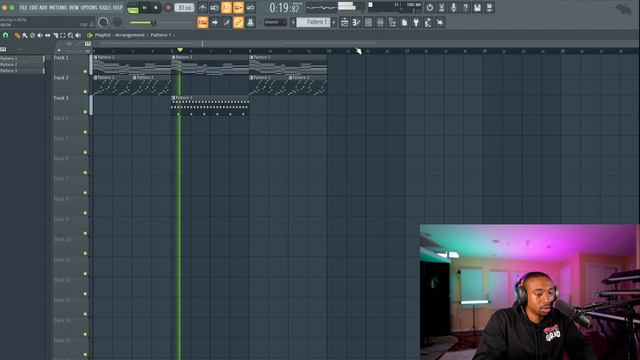Image resolution: width=640 pixels, height=360 pixels.
Task: Click the render/export download icon
Action: pos(489,8)
